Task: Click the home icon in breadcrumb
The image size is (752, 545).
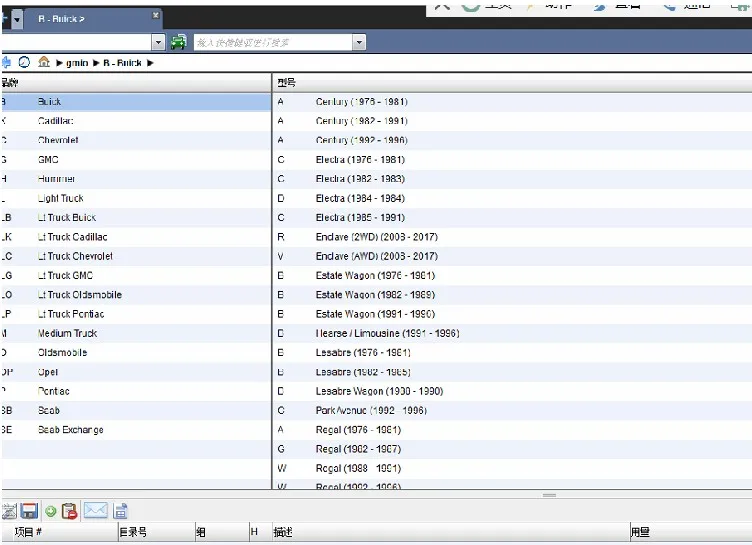Action: [x=44, y=62]
